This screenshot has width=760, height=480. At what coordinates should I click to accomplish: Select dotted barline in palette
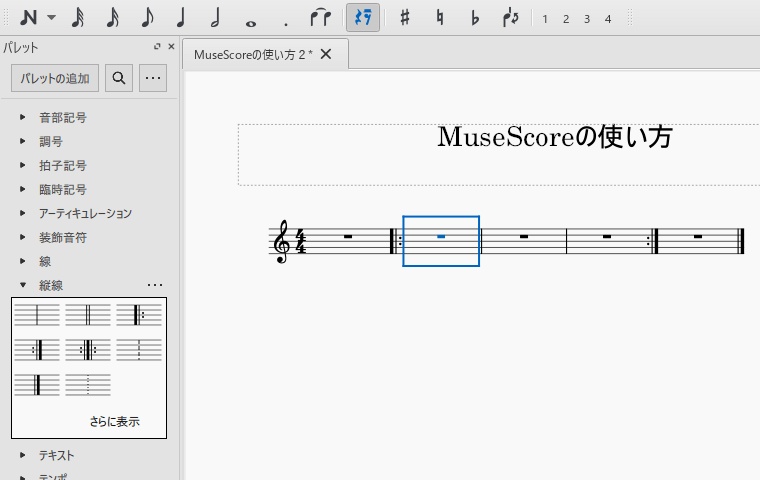[88, 384]
